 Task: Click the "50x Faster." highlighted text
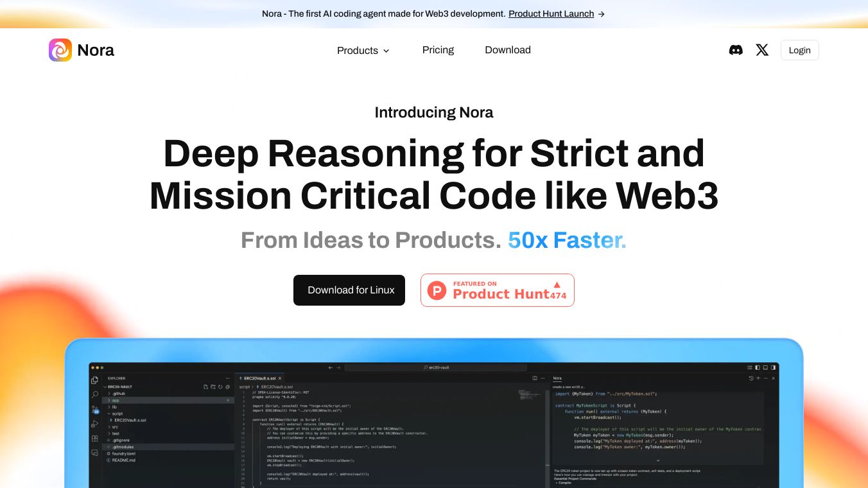[x=567, y=240]
